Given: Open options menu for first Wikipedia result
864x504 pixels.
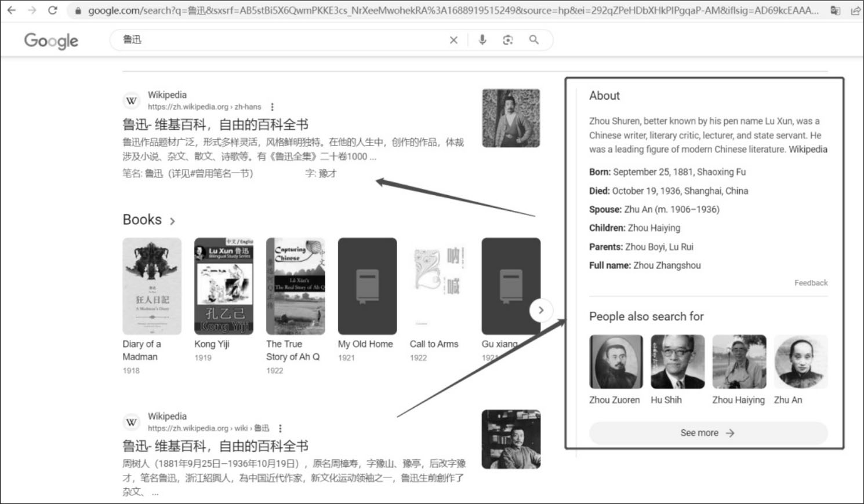Looking at the screenshot, I should click(x=273, y=107).
